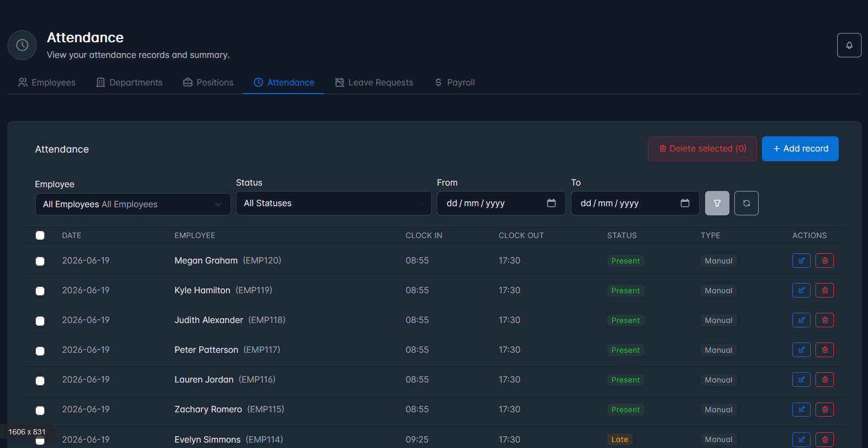Edit Peter Patterson's attendance record
The image size is (868, 448).
(x=801, y=350)
